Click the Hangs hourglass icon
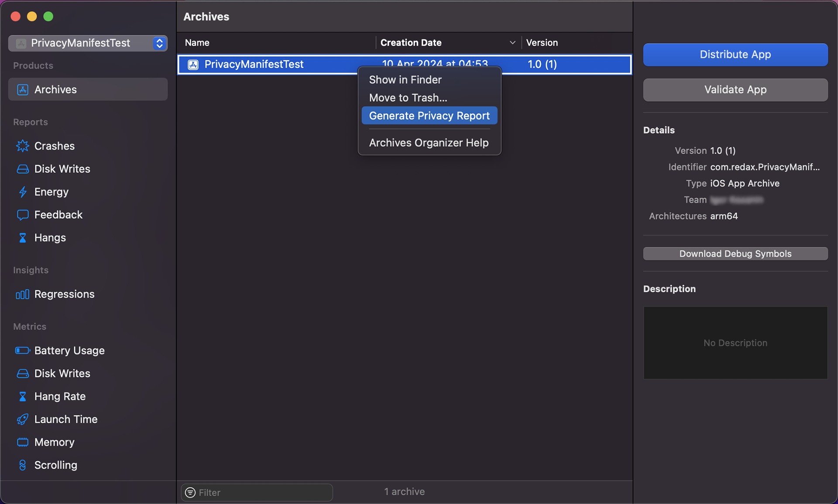The image size is (838, 504). pyautogui.click(x=22, y=238)
